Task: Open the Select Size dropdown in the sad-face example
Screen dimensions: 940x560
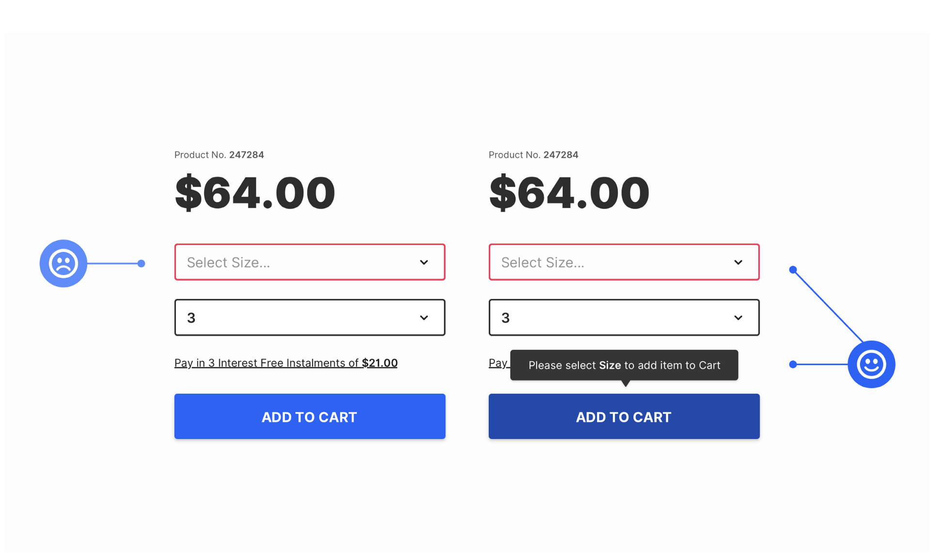Action: 300,262
